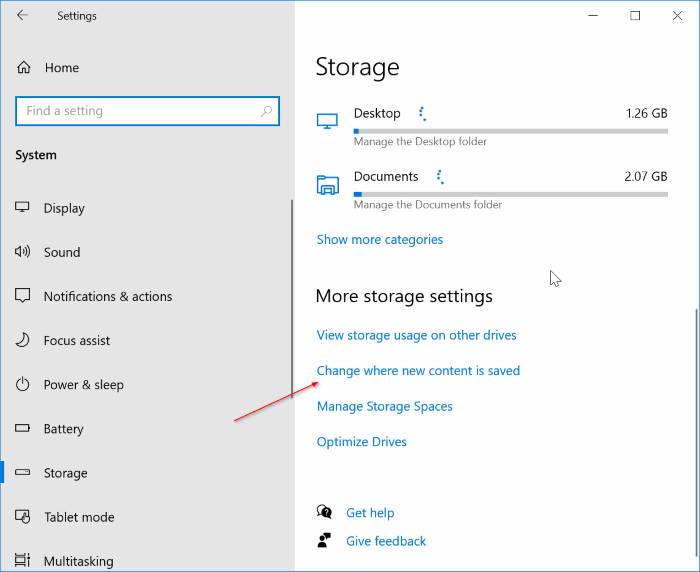Viewport: 700px width, 572px height.
Task: Open Focus assist settings
Action: tap(77, 341)
